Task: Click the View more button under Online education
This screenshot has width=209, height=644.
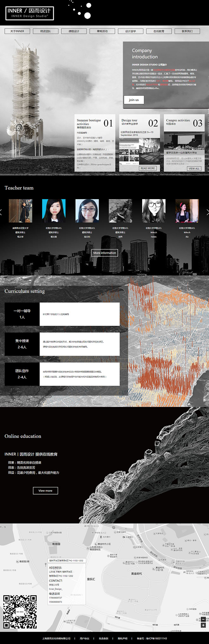Action: click(x=45, y=490)
